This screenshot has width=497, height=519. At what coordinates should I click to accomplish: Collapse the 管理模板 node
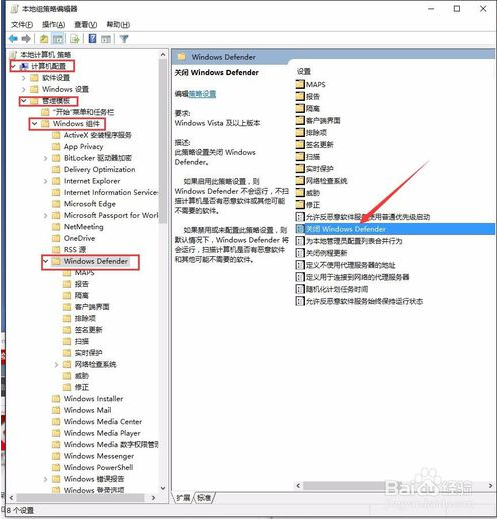coord(24,100)
